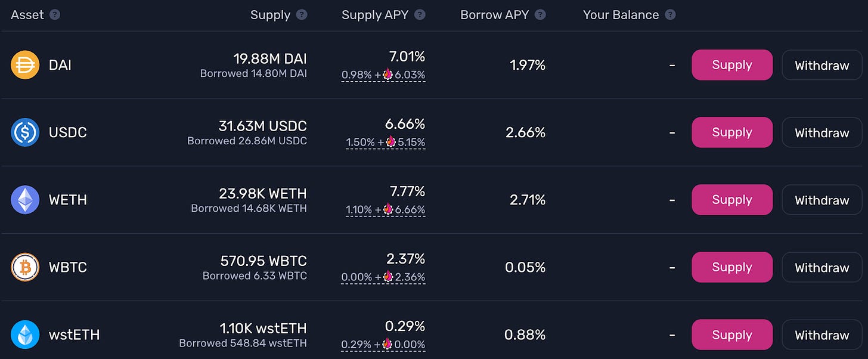Open USDC APY breakdown 1.50% + 5.15%
The image size is (868, 359).
coord(385,143)
